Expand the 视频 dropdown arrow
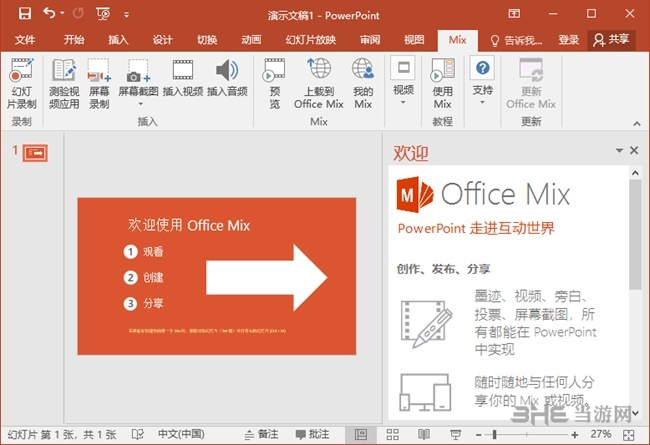 403,102
